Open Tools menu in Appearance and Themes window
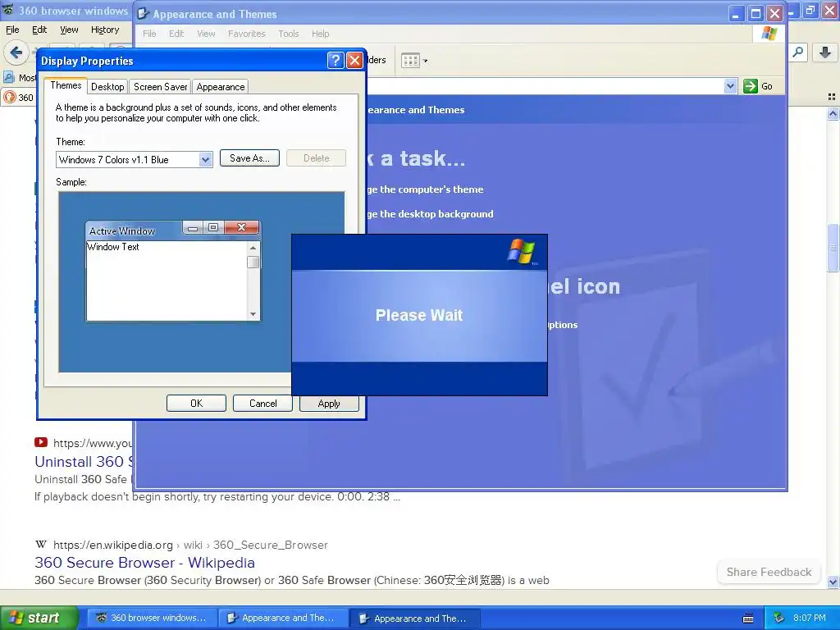This screenshot has width=840, height=630. pyautogui.click(x=288, y=34)
